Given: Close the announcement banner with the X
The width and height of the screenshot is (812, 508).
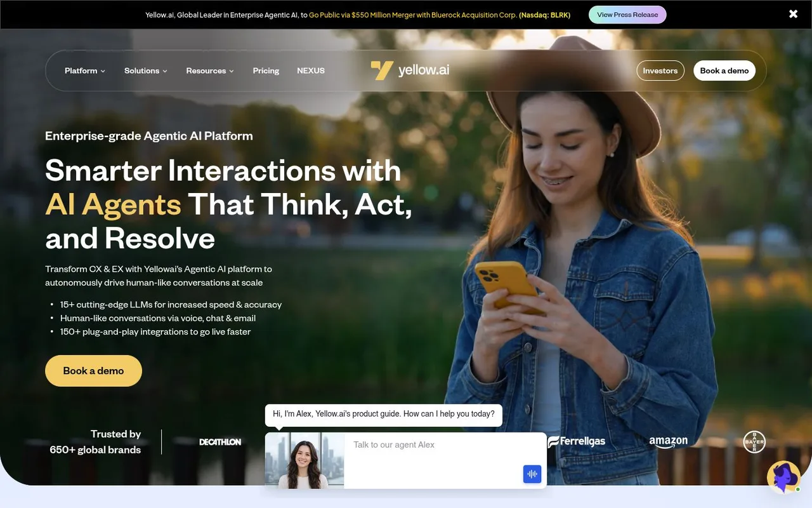Looking at the screenshot, I should point(793,14).
